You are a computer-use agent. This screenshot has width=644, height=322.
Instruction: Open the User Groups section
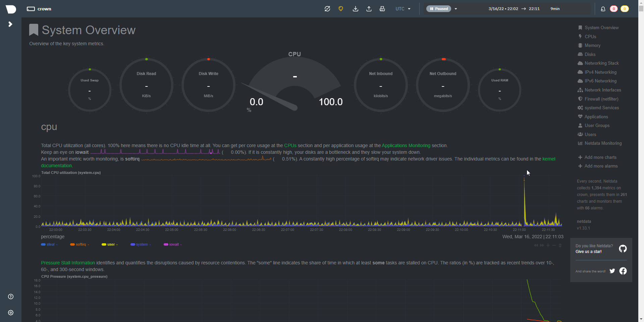[594, 126]
